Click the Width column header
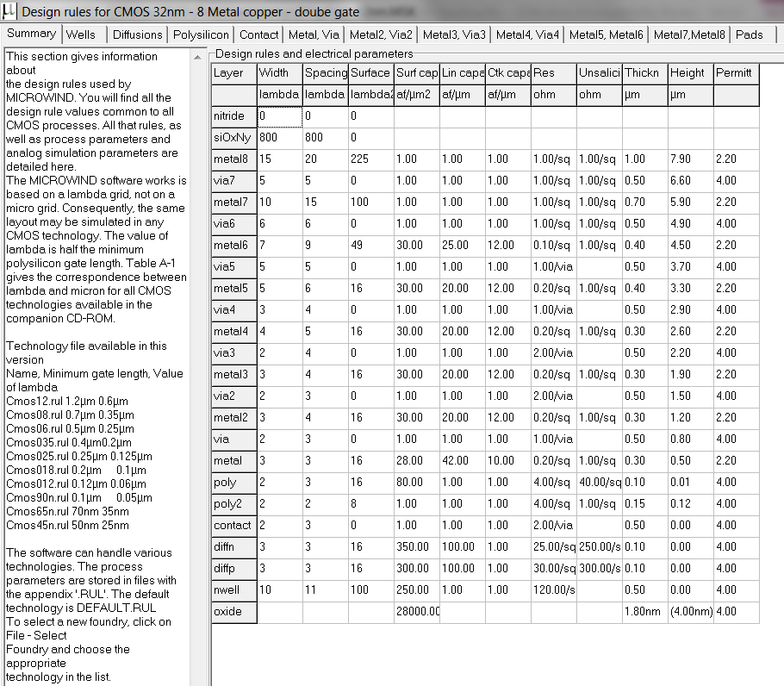The image size is (784, 686). 279,73
